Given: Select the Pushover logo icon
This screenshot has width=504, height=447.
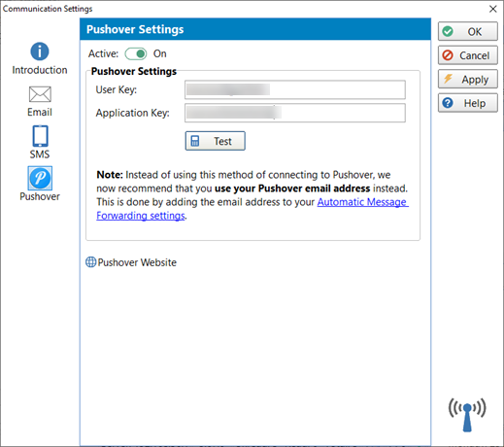Looking at the screenshot, I should pyautogui.click(x=40, y=178).
